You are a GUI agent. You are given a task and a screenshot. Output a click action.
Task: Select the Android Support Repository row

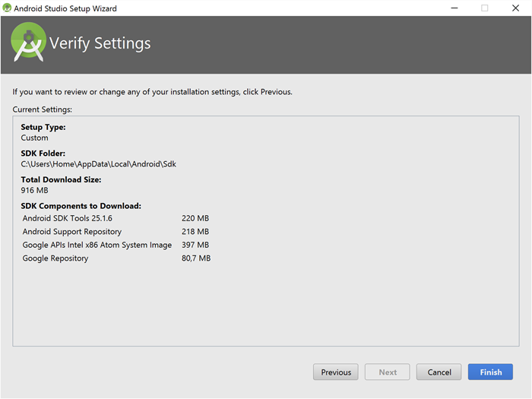(116, 231)
